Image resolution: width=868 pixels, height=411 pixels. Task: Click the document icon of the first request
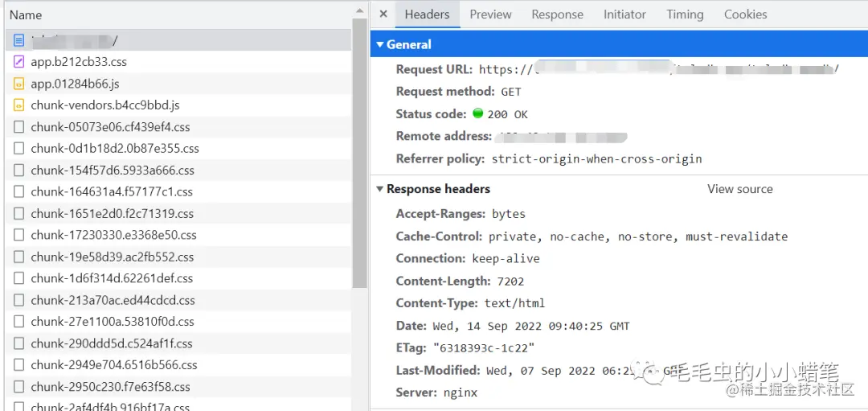(x=18, y=40)
